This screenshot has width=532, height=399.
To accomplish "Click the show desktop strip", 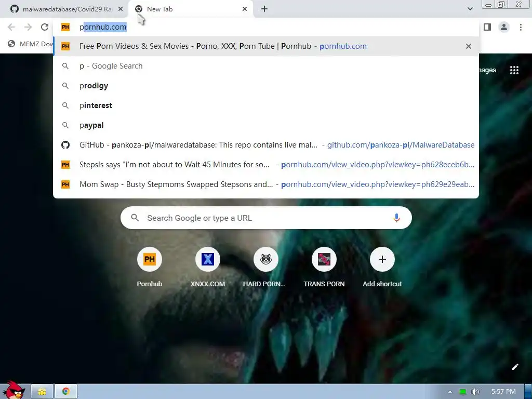I will coord(528,392).
